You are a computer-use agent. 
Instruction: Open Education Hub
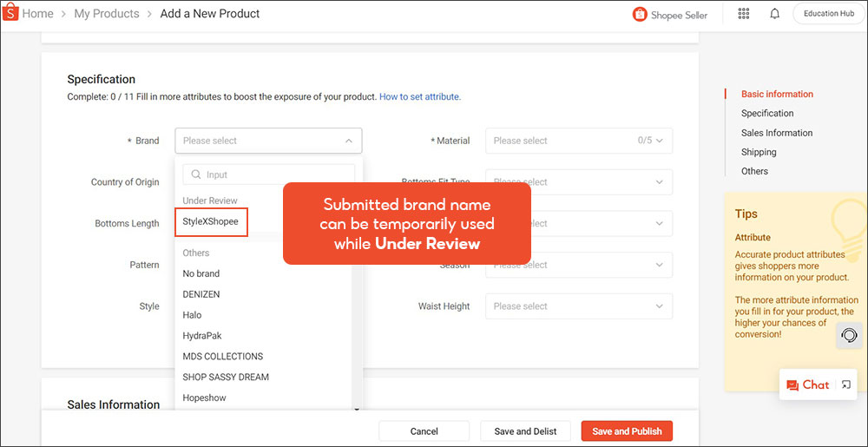828,14
